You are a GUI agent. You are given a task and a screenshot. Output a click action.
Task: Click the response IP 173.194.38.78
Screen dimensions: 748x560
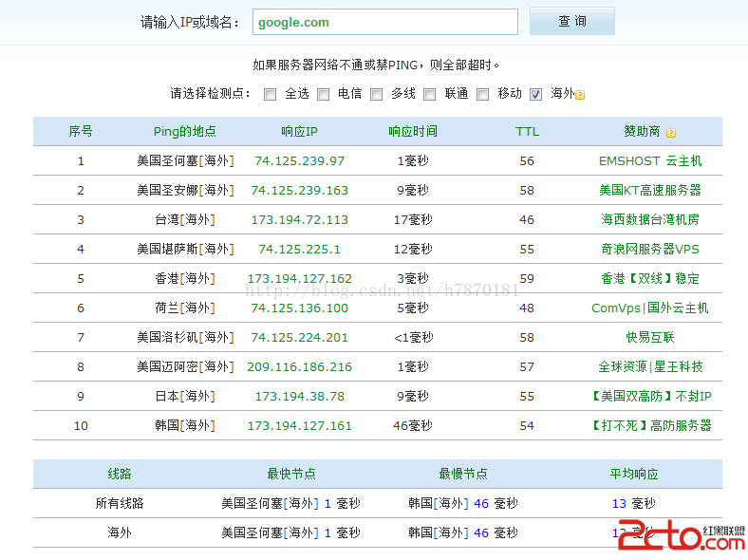coord(300,397)
